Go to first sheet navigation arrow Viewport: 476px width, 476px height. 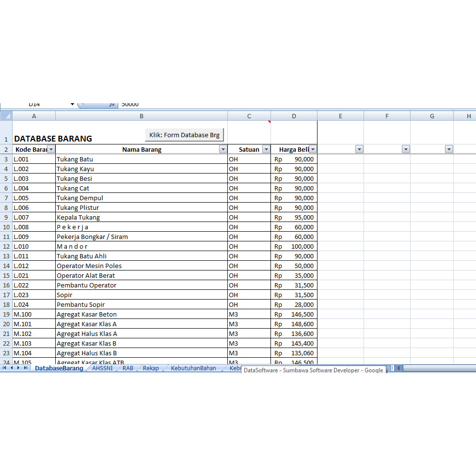(4, 368)
